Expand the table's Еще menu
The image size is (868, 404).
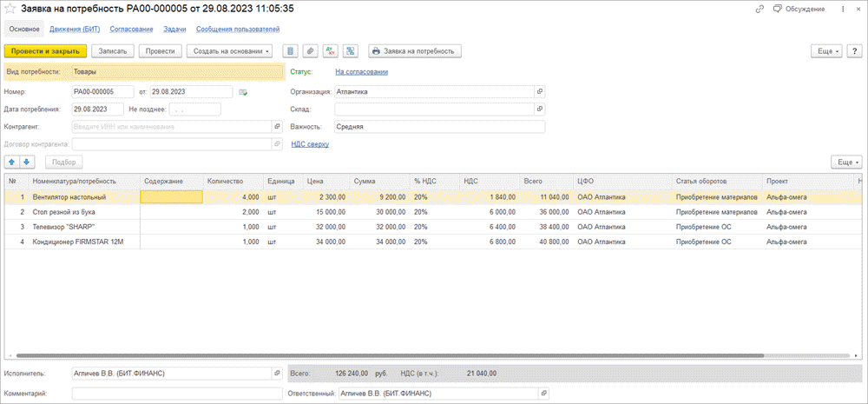click(x=845, y=162)
